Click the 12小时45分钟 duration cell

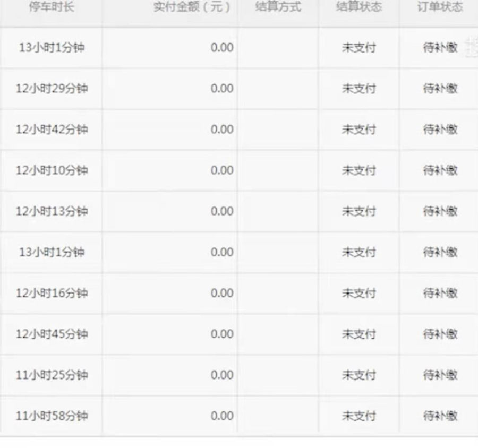pyautogui.click(x=52, y=334)
